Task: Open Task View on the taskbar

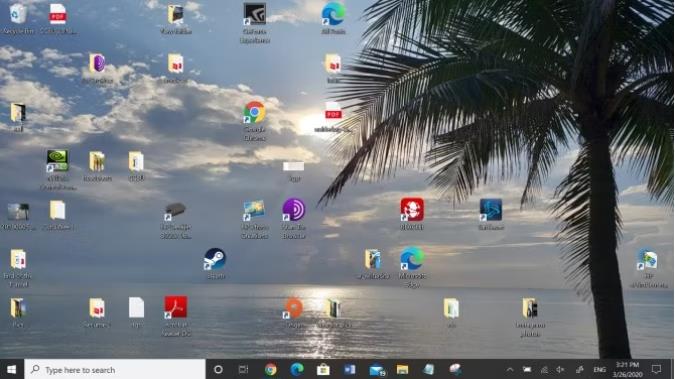Action: click(244, 370)
